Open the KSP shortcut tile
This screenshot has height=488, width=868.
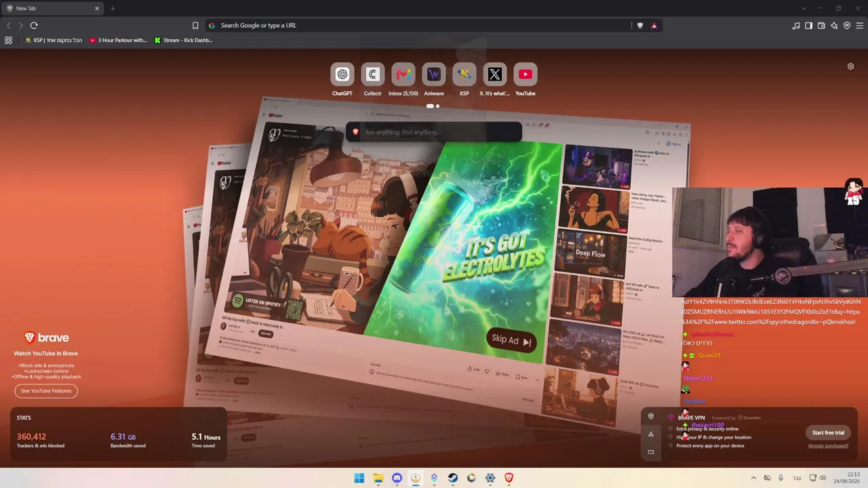click(464, 75)
